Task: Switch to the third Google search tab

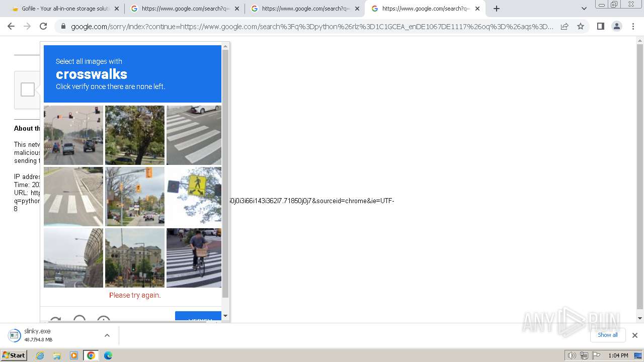Action: coord(305,9)
